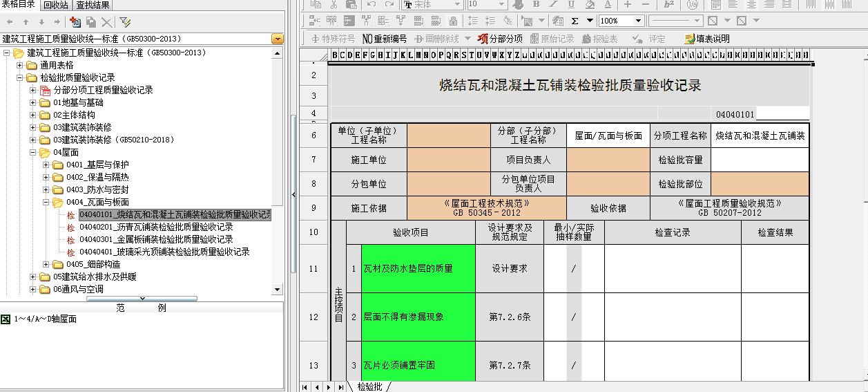Click the filter icon in catalog toolbar
The height and width of the screenshot is (392, 868).
[125, 22]
